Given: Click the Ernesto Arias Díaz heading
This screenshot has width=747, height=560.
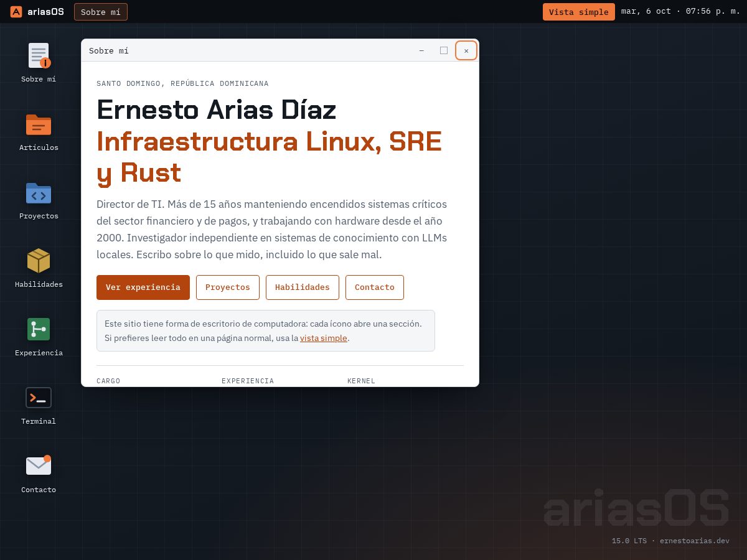Looking at the screenshot, I should pyautogui.click(x=217, y=110).
